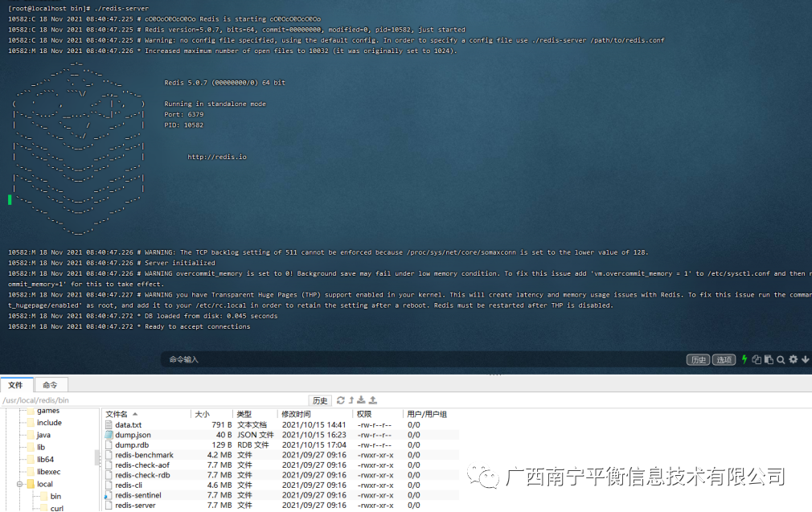Viewport: 812px width, 512px height.
Task: Select the redis-benchmark file name
Action: 145,455
